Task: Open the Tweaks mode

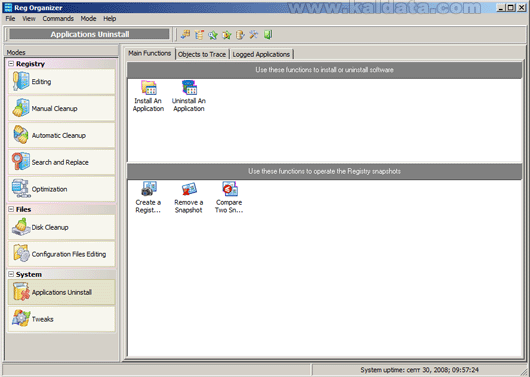Action: pyautogui.click(x=62, y=319)
